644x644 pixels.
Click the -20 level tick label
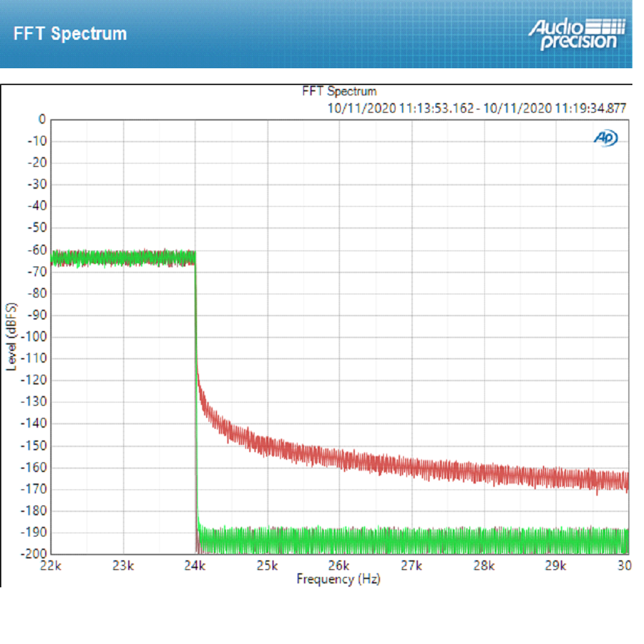(37, 163)
